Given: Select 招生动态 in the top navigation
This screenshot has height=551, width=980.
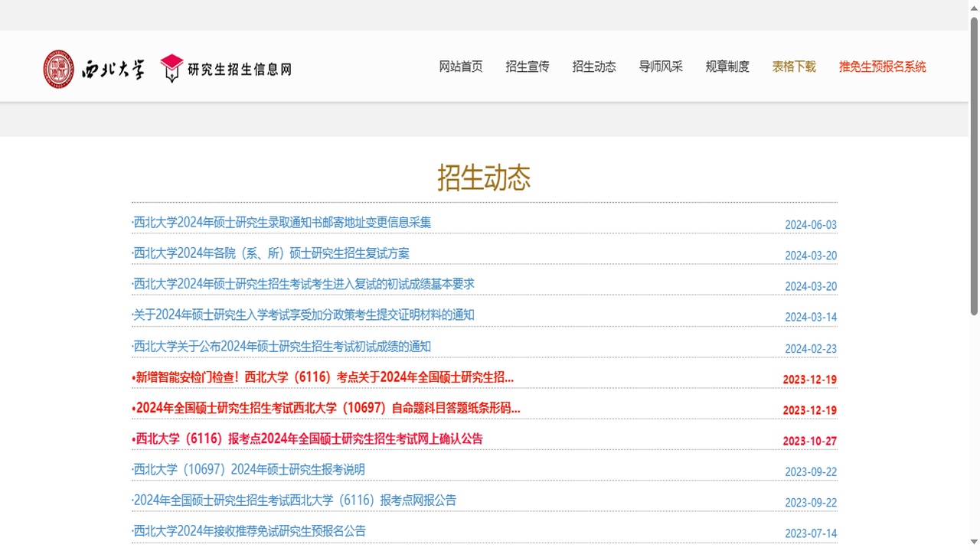Looking at the screenshot, I should tap(593, 67).
